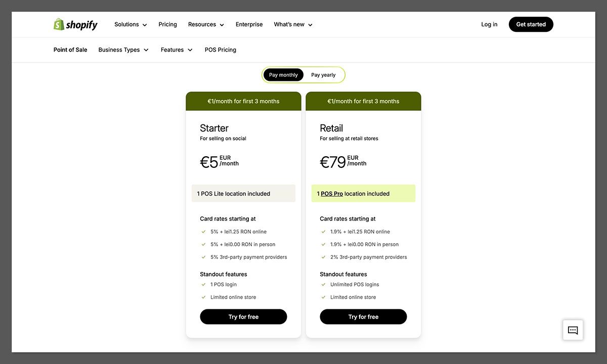Select the Pay monthly option

[283, 74]
